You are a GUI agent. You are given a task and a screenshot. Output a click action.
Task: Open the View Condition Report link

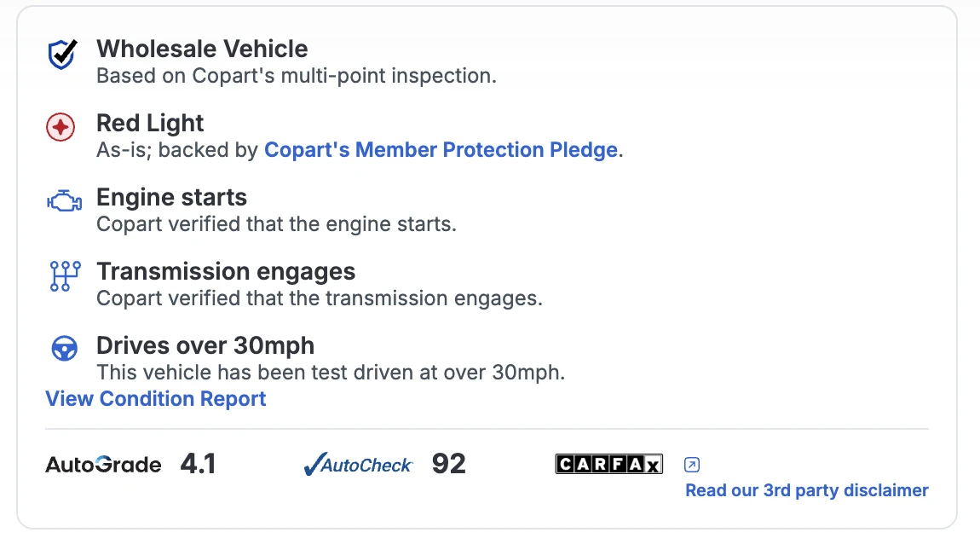point(156,399)
